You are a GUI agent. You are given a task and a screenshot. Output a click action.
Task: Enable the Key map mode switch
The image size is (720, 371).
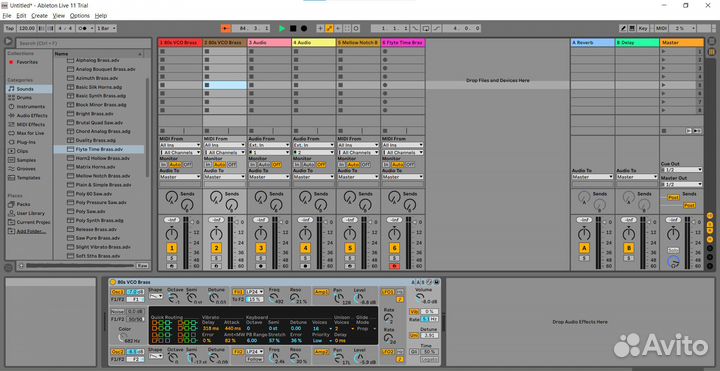pyautogui.click(x=643, y=28)
